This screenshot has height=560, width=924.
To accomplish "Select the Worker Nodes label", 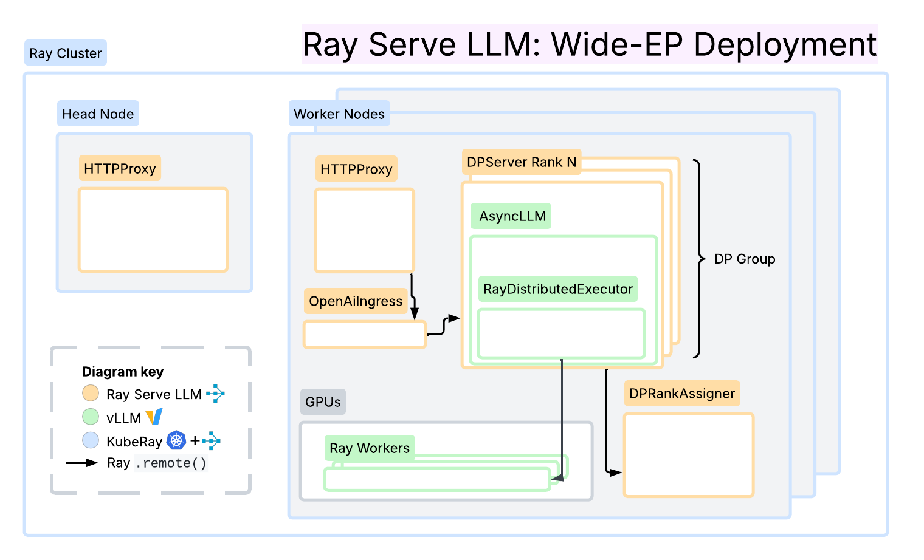I will [339, 114].
